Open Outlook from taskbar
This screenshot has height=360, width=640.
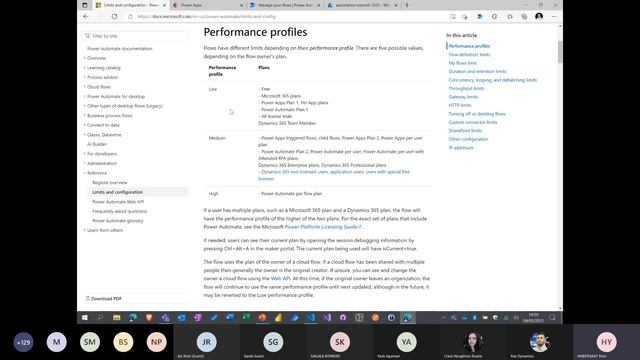pyautogui.click(x=181, y=317)
